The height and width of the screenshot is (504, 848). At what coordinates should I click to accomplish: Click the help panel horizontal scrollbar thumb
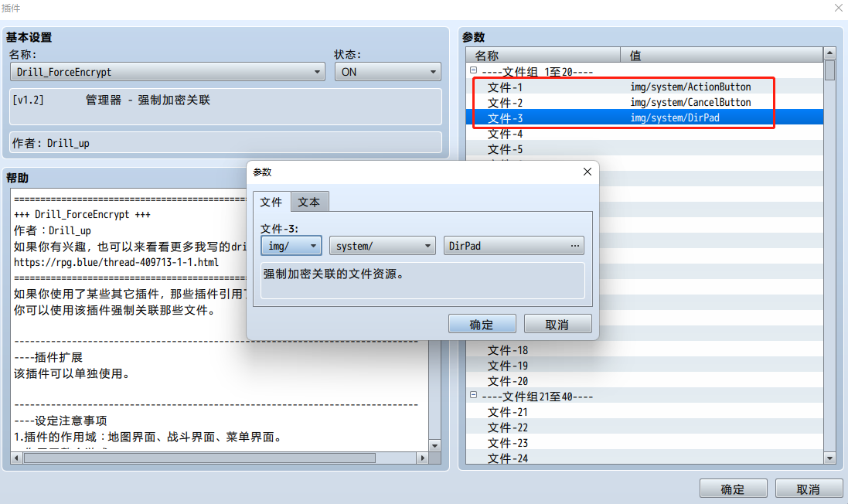click(x=199, y=458)
